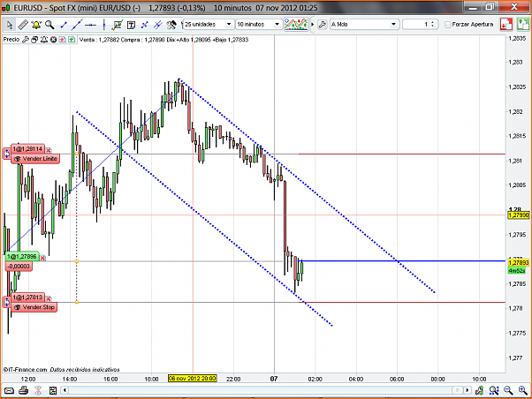Click the scrollbar left arrow
Screen dimensions: 532x399
click(x=65, y=390)
